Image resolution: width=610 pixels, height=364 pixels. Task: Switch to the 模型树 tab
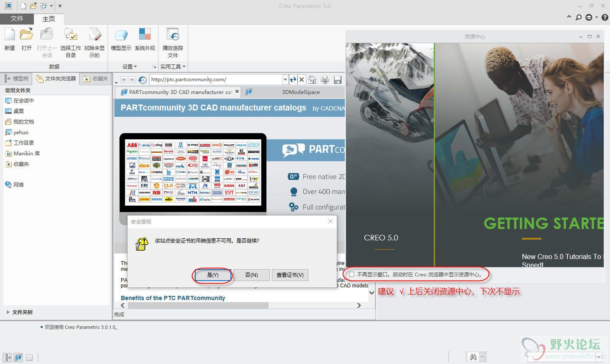17,78
